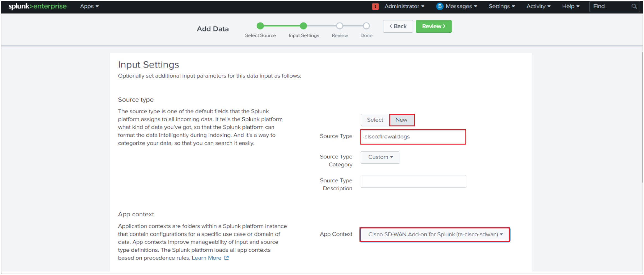Screen dimensions: 644x275
Task: Click the Source Type Description label
Action: coord(336,184)
